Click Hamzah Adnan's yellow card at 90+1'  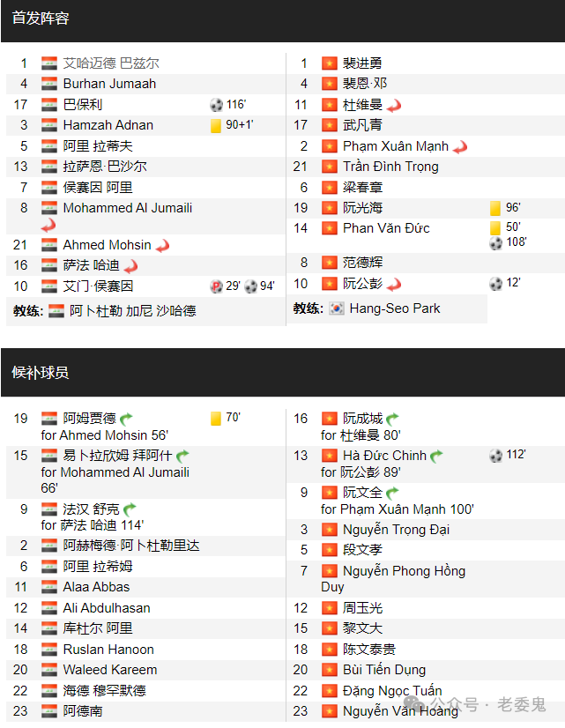(216, 126)
